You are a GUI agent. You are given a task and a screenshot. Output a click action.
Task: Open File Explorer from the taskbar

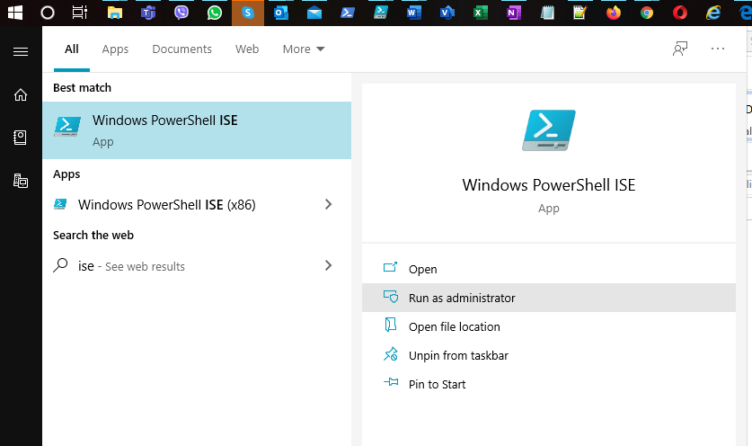(115, 13)
